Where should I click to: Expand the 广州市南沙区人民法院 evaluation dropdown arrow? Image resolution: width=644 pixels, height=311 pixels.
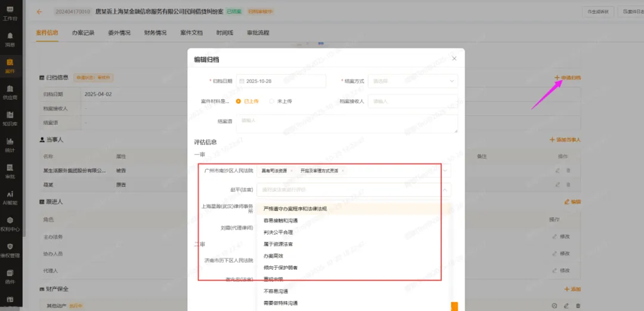(x=446, y=170)
